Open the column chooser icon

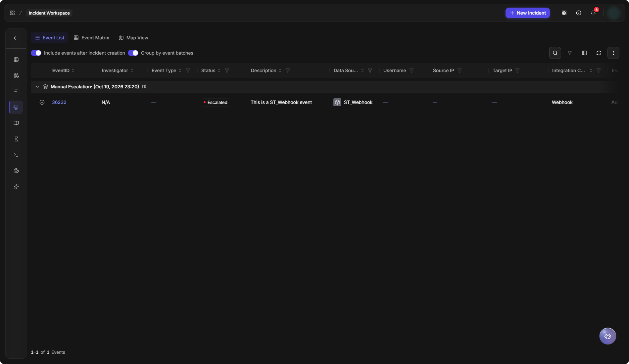pos(584,53)
